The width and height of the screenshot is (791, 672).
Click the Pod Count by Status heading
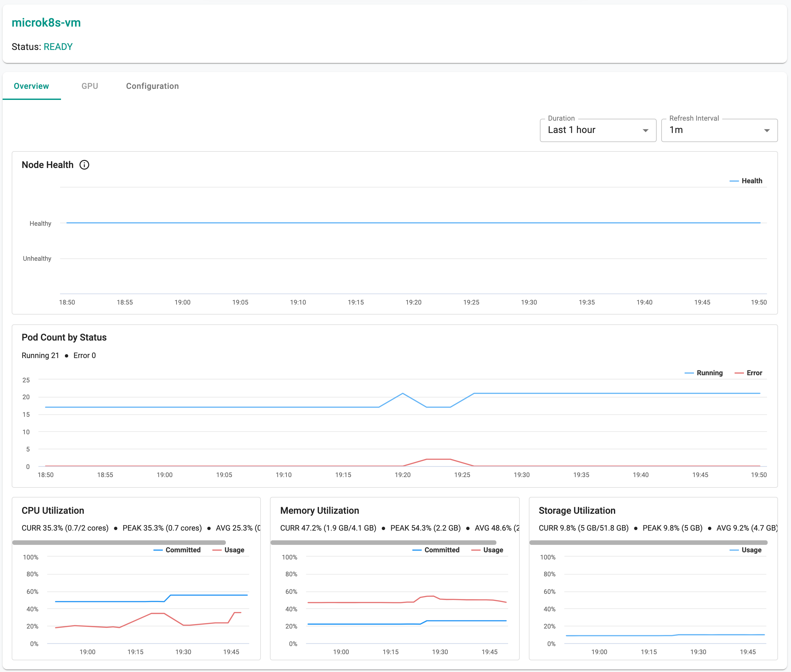tap(64, 337)
